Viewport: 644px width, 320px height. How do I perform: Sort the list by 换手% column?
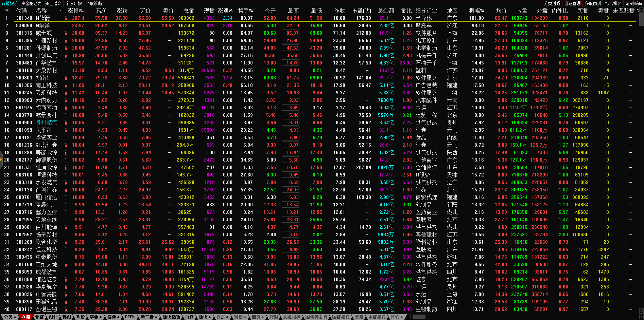pos(245,11)
